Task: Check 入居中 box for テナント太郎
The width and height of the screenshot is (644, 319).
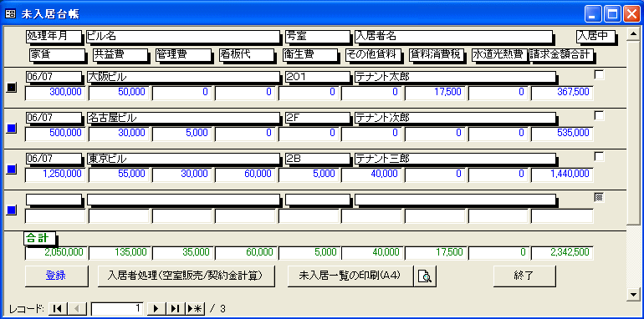Action: [599, 74]
